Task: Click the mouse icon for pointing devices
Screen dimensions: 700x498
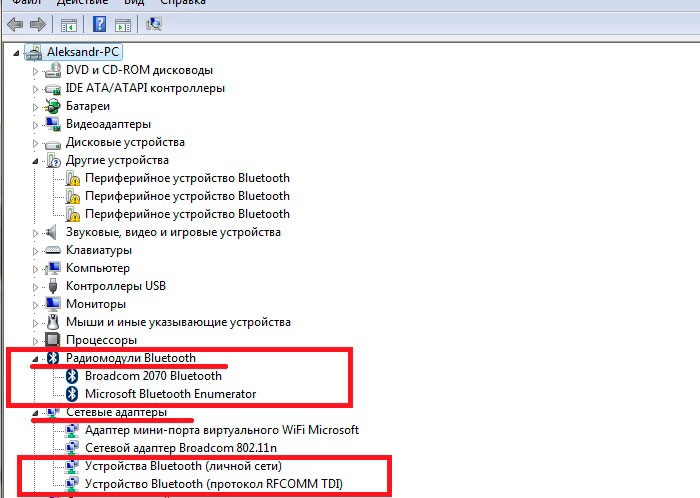Action: 53,322
